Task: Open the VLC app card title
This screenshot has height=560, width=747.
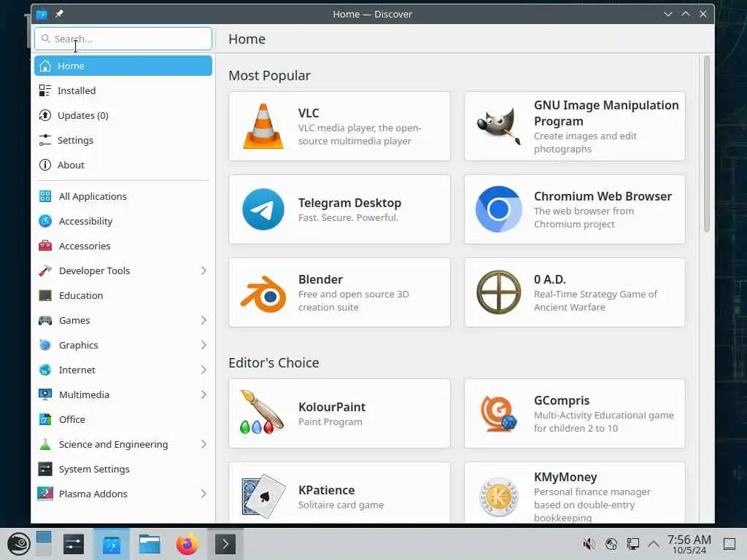Action: point(309,113)
